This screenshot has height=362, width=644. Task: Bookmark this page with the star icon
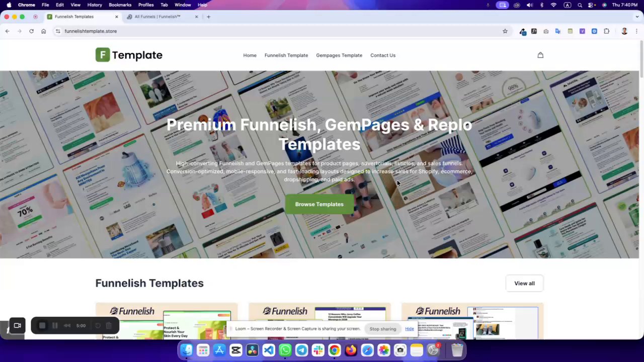point(505,31)
